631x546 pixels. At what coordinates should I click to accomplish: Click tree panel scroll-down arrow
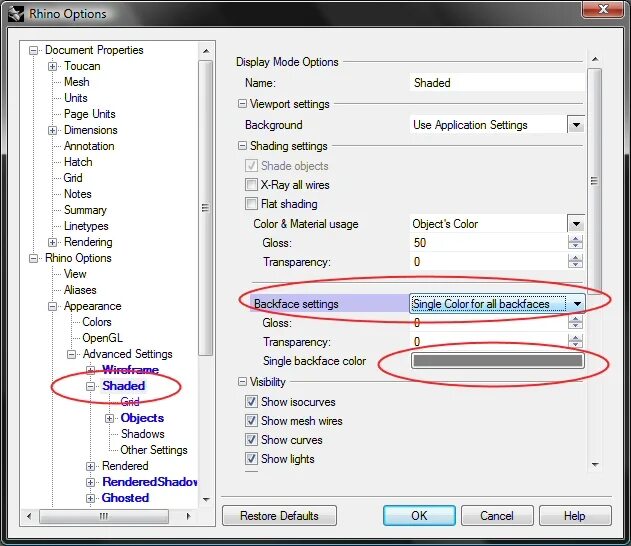[206, 500]
